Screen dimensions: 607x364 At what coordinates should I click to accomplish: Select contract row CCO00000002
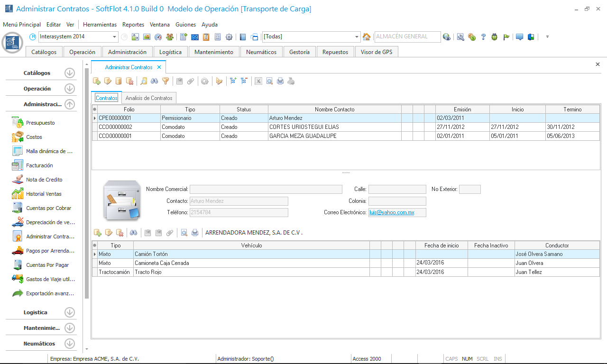coord(115,127)
